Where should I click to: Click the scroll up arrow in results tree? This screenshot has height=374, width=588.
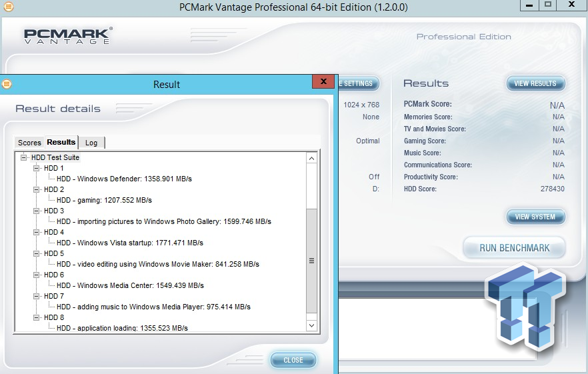point(311,158)
